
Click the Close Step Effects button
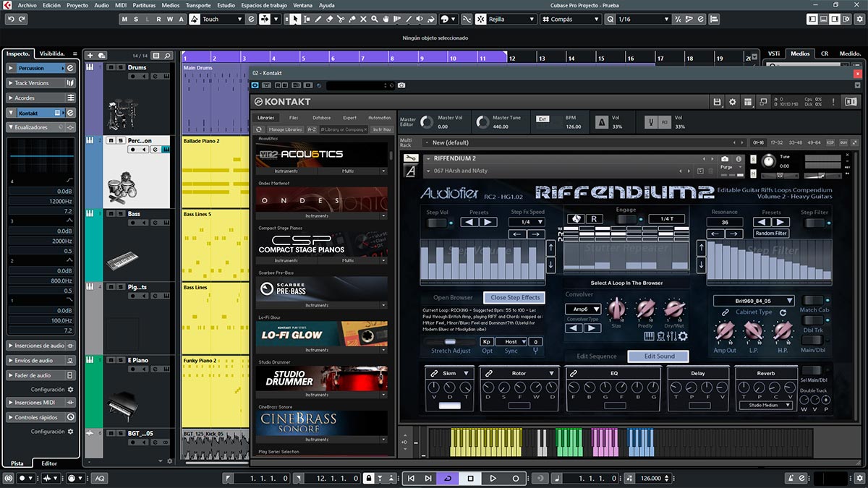click(x=516, y=298)
